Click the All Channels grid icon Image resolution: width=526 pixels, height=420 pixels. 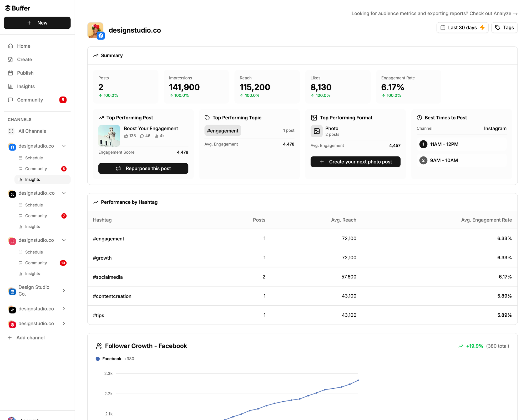(11, 131)
